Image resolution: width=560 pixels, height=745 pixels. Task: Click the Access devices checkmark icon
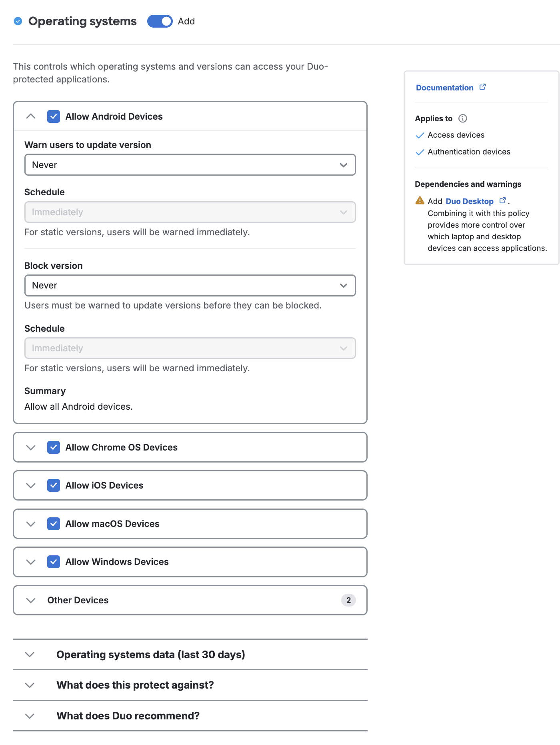click(420, 135)
